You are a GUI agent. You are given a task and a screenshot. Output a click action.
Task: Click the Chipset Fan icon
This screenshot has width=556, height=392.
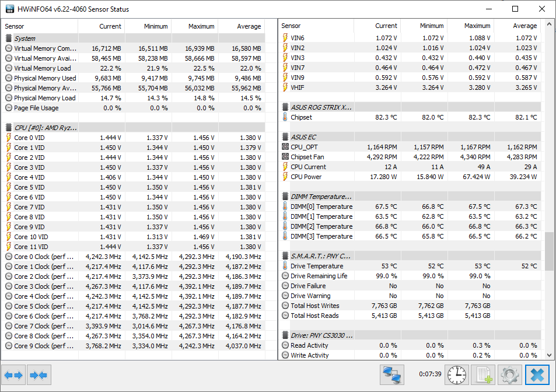285,157
